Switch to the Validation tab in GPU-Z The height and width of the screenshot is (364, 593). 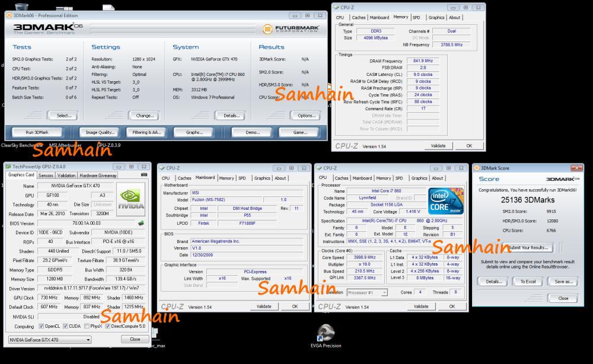66,175
